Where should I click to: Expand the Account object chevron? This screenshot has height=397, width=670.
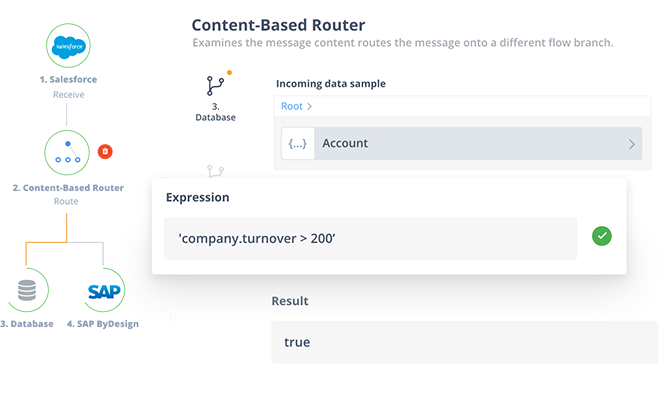[x=632, y=144]
